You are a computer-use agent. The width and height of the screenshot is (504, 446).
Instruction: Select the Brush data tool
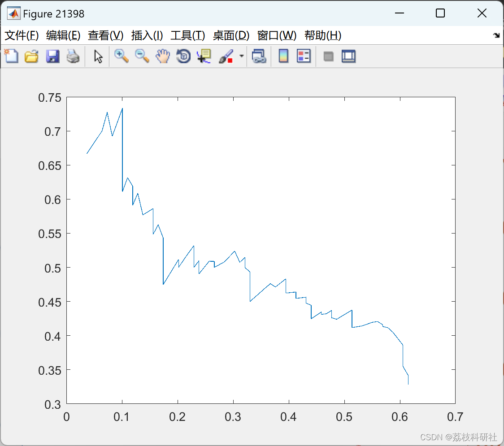pos(226,56)
